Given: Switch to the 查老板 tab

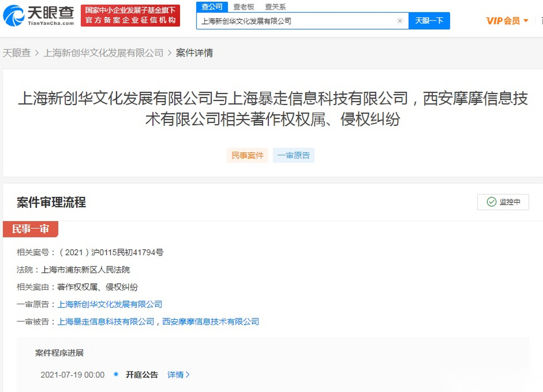Looking at the screenshot, I should coord(244,7).
